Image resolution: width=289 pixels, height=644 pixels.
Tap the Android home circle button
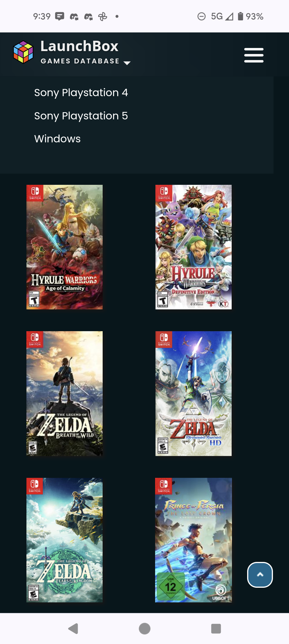pyautogui.click(x=144, y=629)
